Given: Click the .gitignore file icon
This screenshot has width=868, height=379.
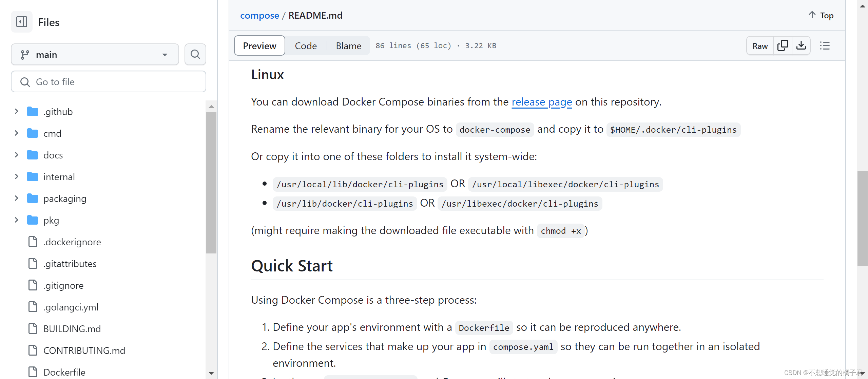Looking at the screenshot, I should [x=33, y=285].
